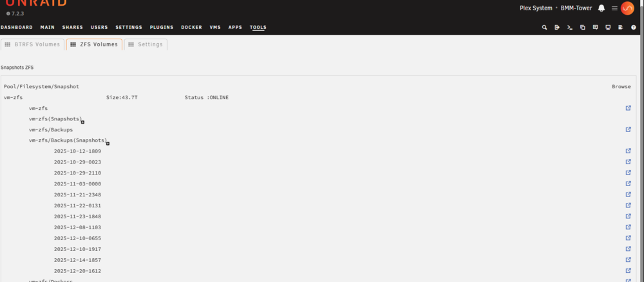Click the orange Unraid account avatar
This screenshot has height=282, width=644.
[627, 8]
